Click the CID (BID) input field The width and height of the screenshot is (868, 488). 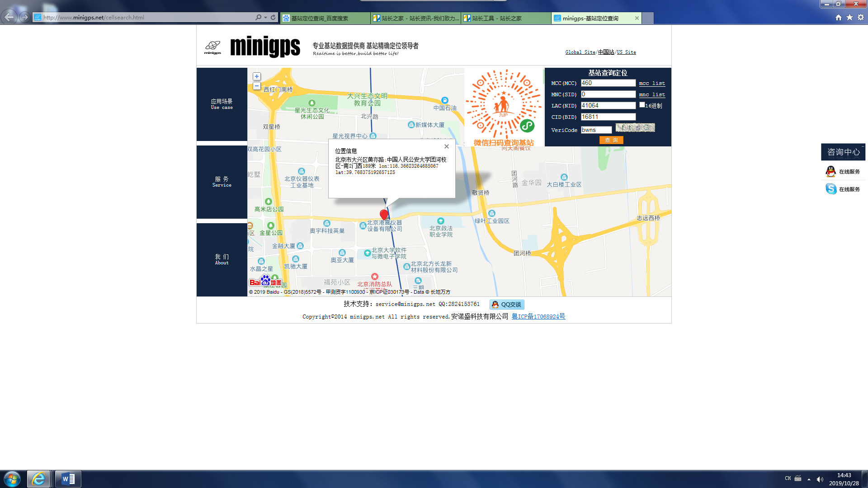[608, 117]
